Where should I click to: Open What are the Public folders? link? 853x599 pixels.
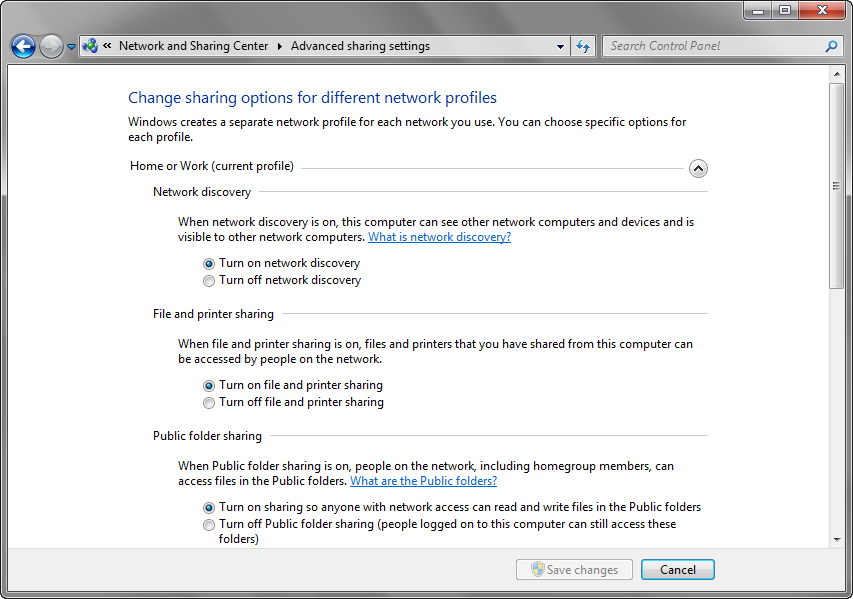(x=423, y=481)
